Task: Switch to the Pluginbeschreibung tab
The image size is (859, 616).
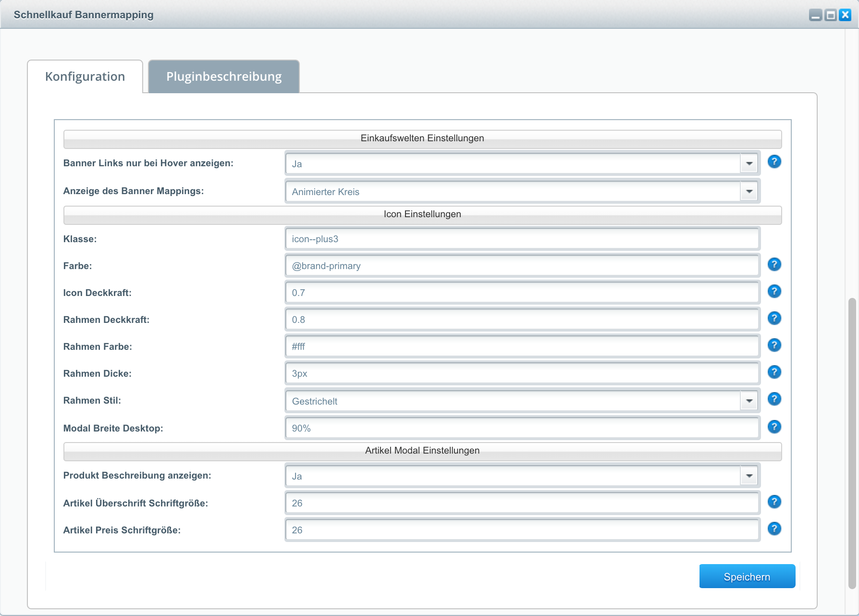Action: (224, 76)
